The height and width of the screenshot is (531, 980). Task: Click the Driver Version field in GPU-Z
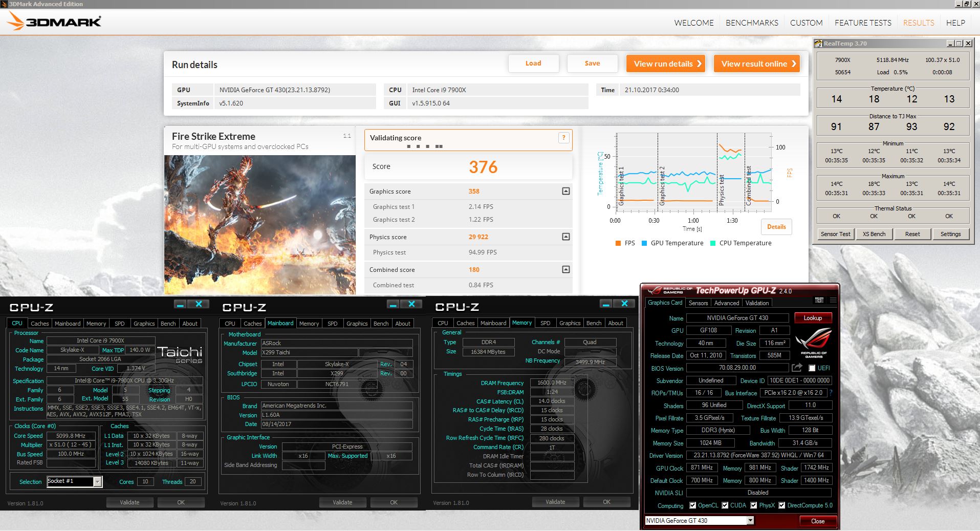[758, 455]
